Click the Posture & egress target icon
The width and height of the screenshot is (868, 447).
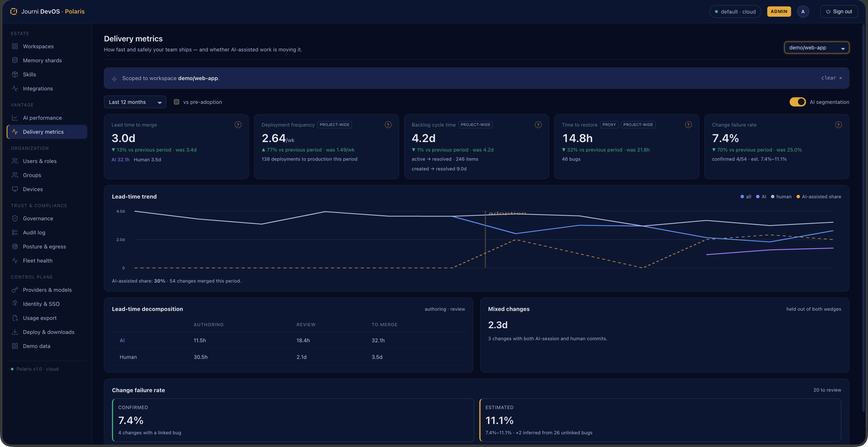(x=15, y=247)
